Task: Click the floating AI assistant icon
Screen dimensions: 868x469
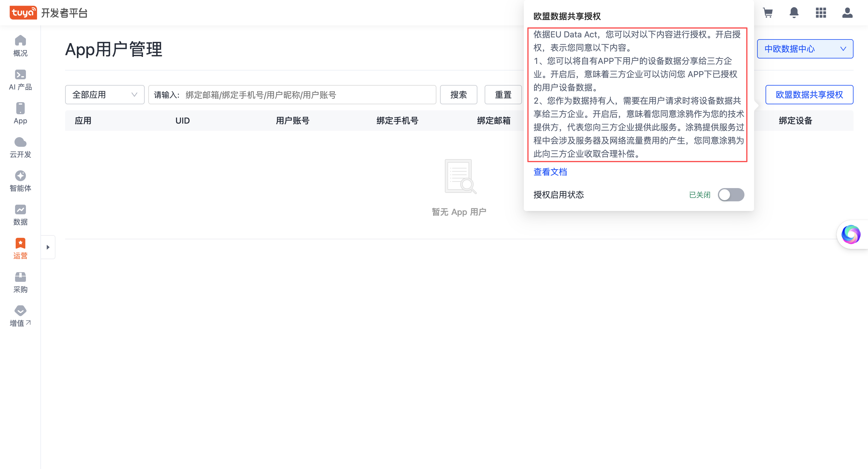Action: [x=851, y=234]
